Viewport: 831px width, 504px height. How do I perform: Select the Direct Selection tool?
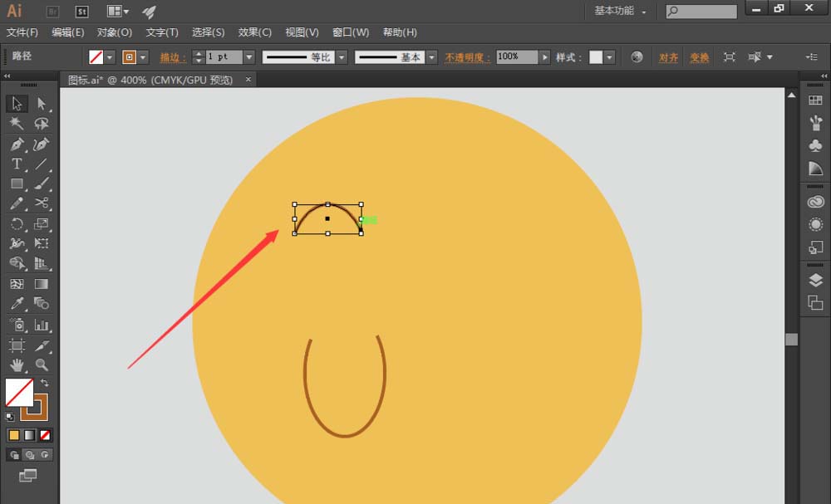pos(42,104)
